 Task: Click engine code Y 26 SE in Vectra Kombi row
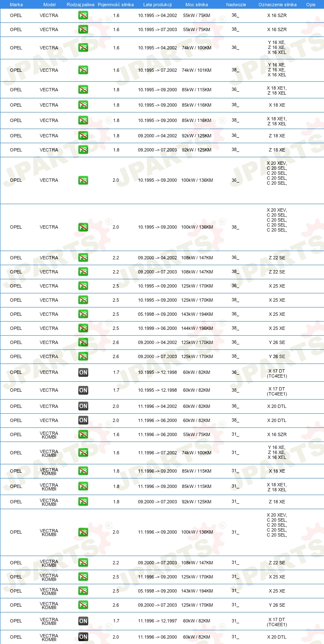point(277,605)
